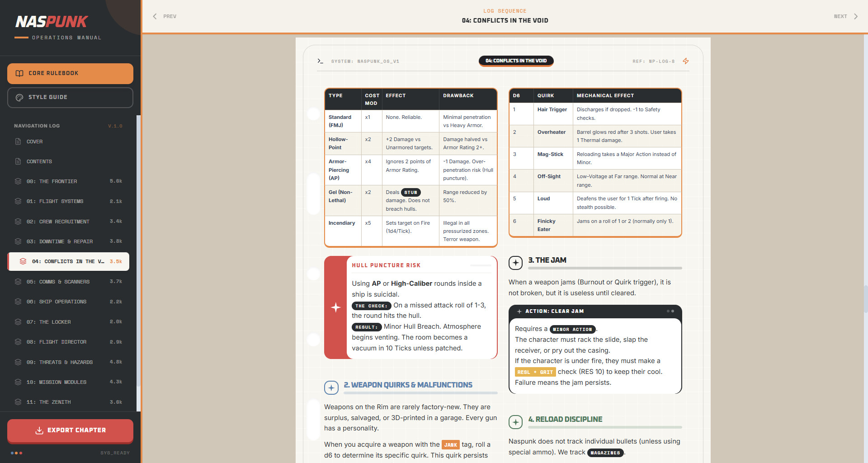
Task: Click the Incendiary ammo type cell
Action: click(343, 231)
